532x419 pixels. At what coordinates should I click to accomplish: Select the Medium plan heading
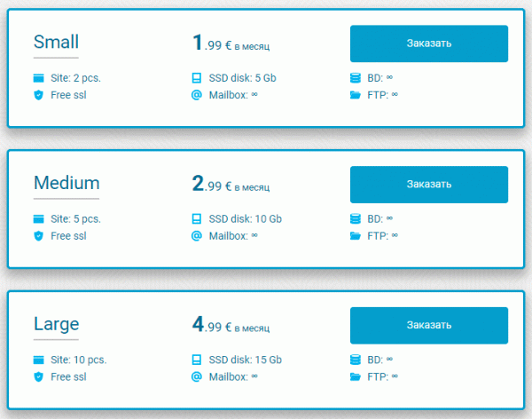click(66, 183)
